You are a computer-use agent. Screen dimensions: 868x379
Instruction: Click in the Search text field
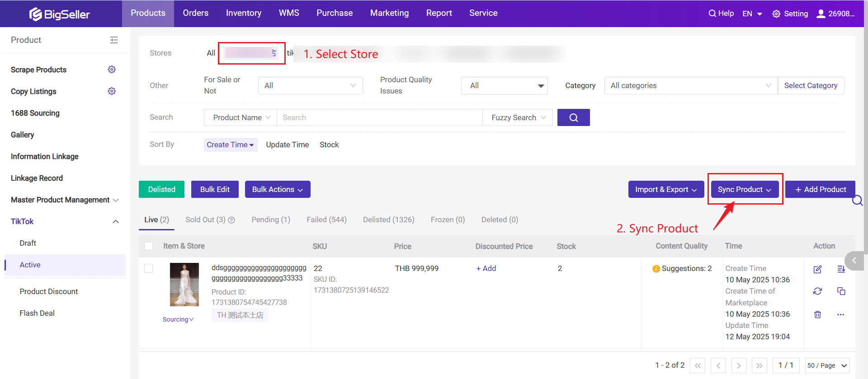coord(379,117)
